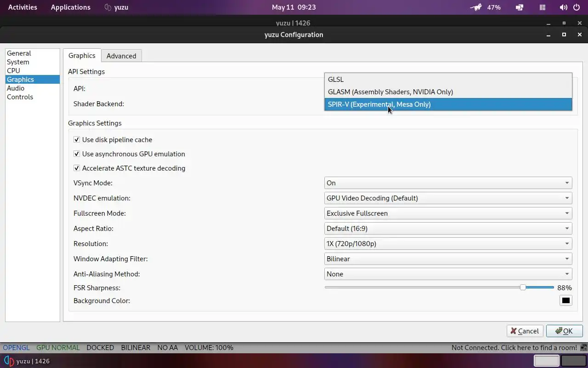Click the window tiling layout tray icon
Screen dimensions: 588x368
[543, 7]
